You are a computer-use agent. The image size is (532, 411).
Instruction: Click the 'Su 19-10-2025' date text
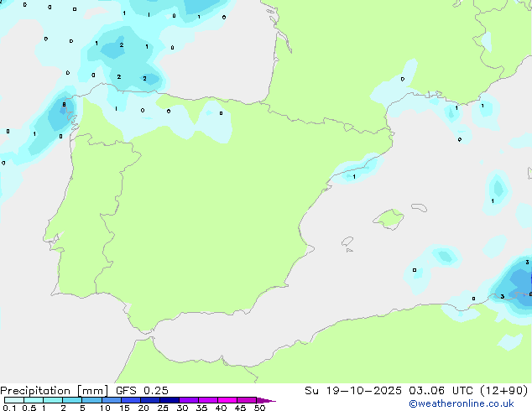[353, 391]
